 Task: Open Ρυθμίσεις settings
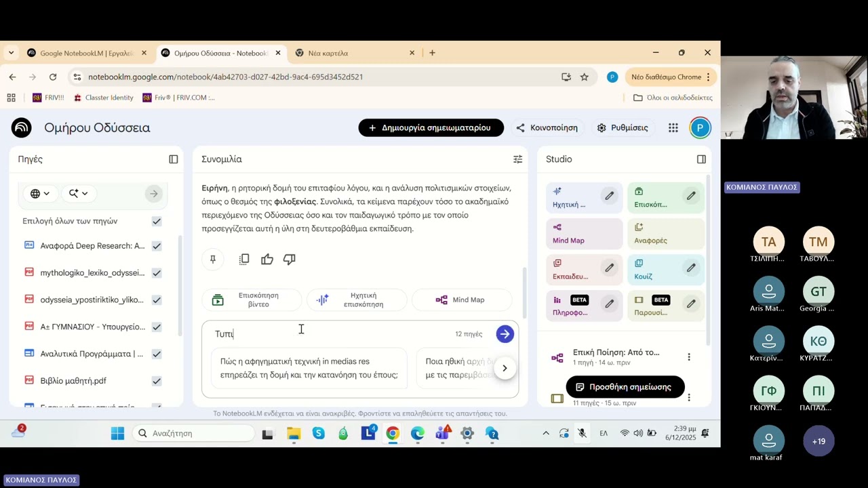click(623, 127)
